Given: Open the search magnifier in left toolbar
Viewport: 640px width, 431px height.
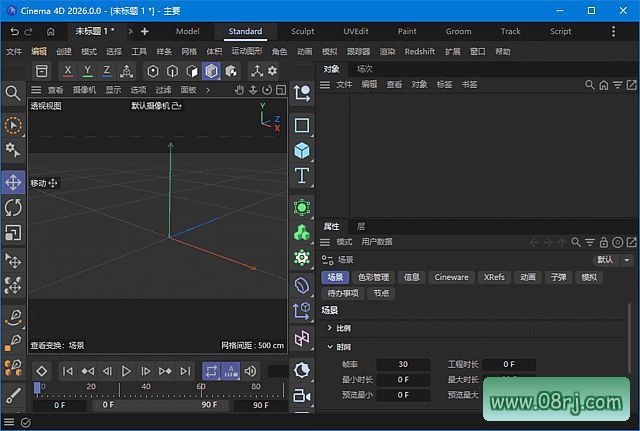Looking at the screenshot, I should [x=13, y=93].
